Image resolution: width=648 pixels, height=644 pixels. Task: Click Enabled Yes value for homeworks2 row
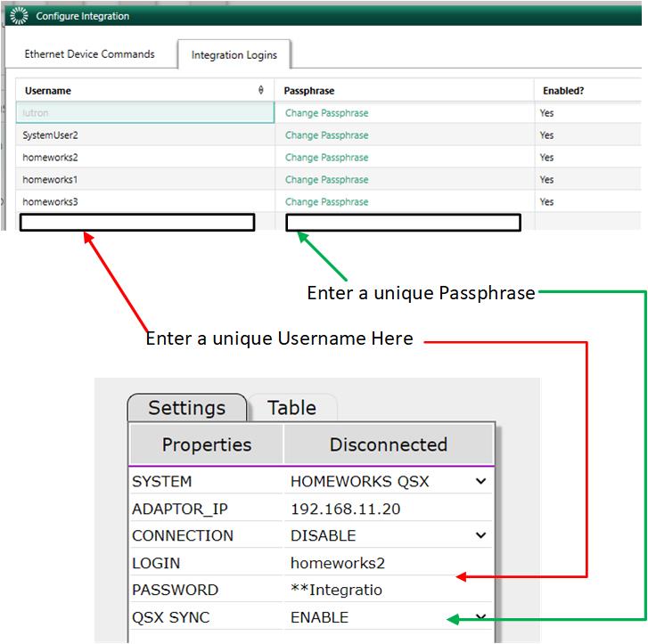click(x=546, y=158)
